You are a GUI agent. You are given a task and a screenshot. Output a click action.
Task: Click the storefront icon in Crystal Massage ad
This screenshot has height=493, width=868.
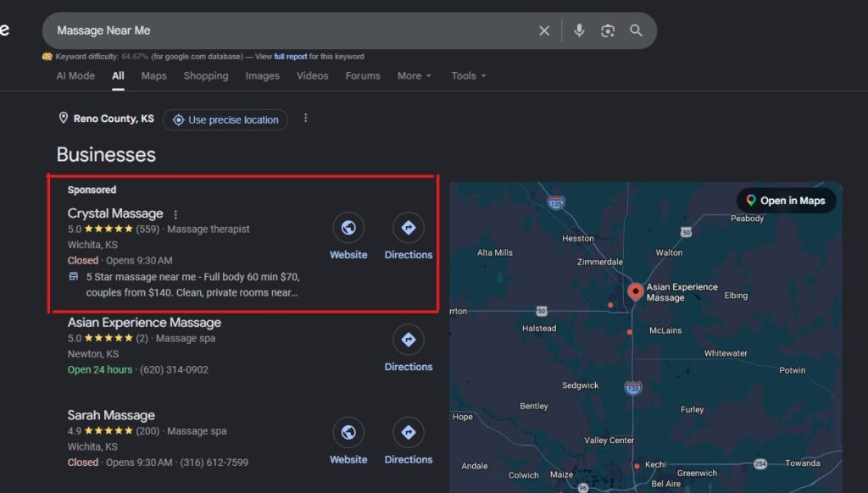pyautogui.click(x=74, y=276)
